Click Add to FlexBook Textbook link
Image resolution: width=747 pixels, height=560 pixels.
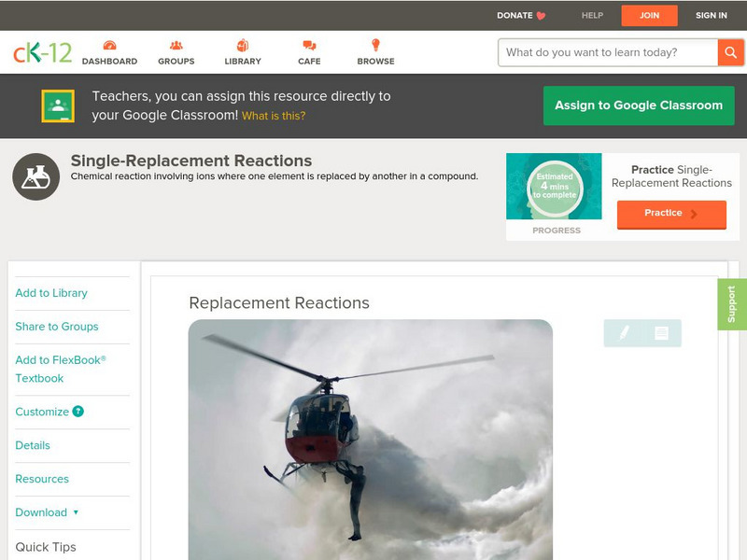point(61,369)
